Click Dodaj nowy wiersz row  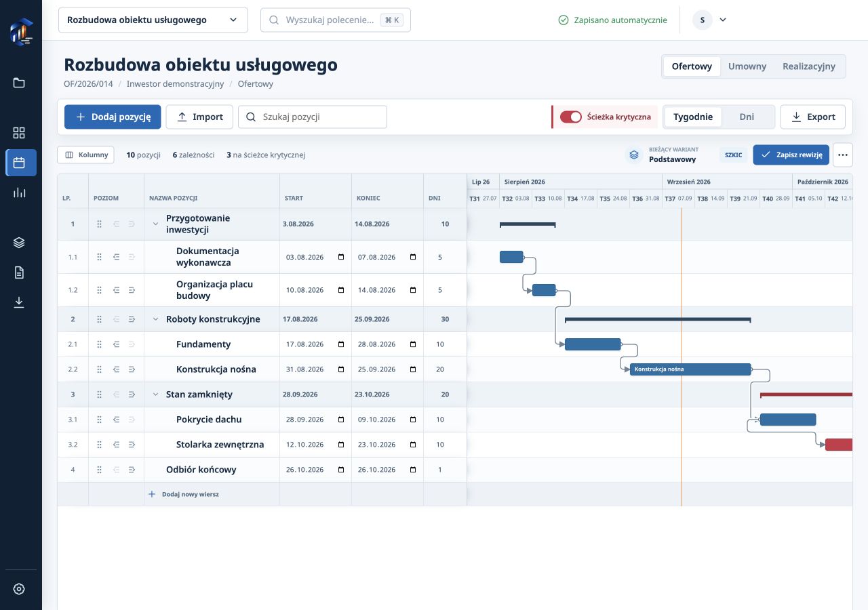[x=184, y=494]
